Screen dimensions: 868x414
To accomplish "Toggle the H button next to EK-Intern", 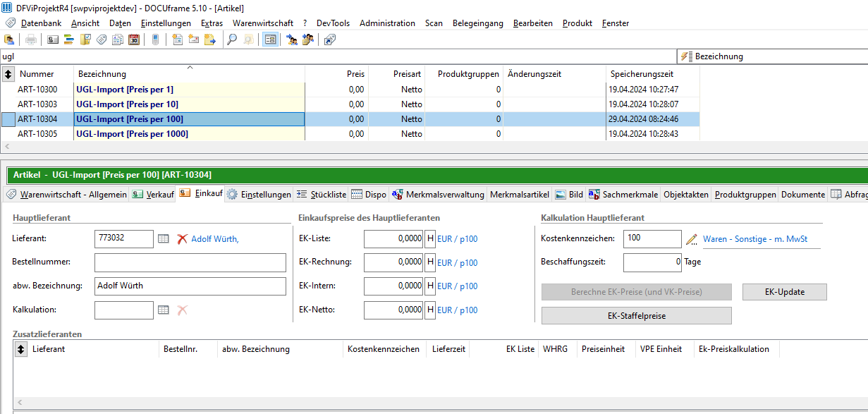I will click(430, 286).
